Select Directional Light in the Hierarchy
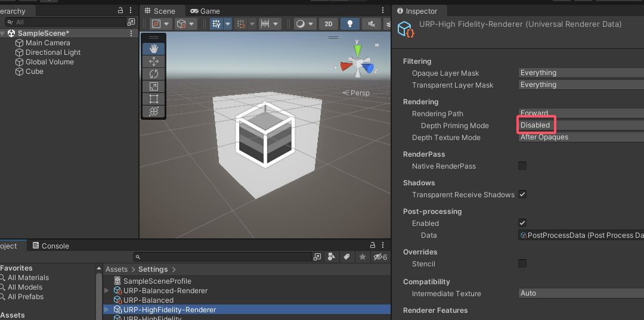This screenshot has height=320, width=644. click(x=53, y=52)
